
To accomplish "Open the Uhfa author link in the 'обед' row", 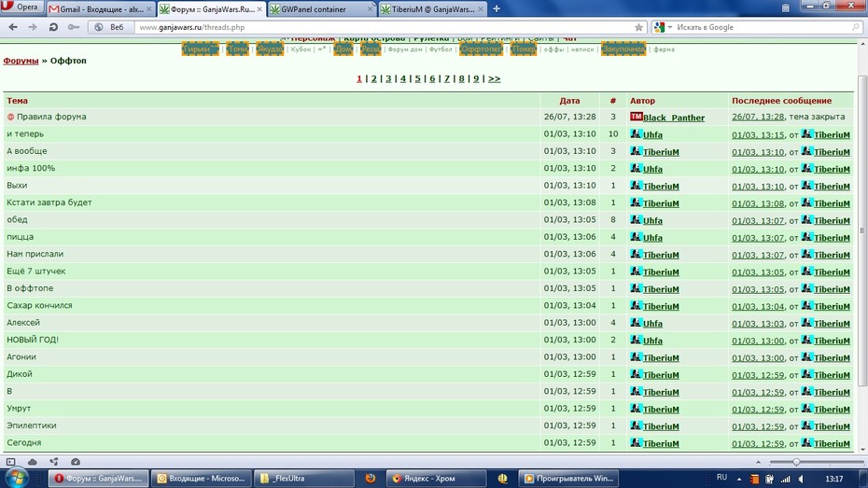I will [x=652, y=220].
